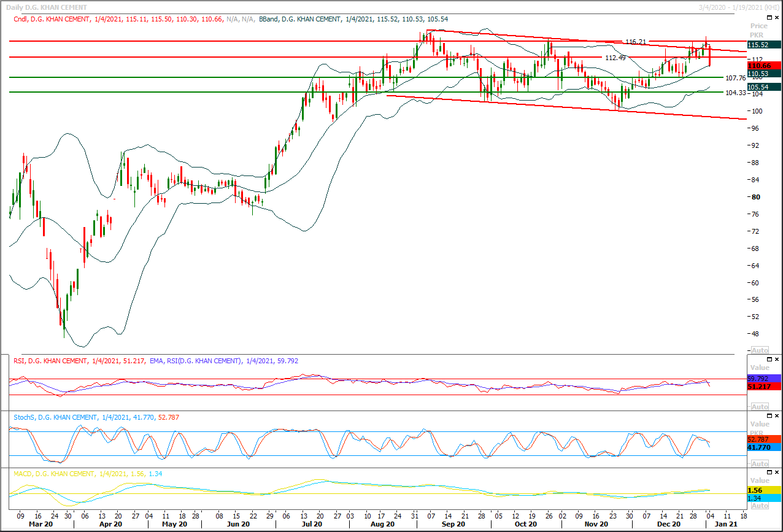The height and width of the screenshot is (532, 783).
Task: Close the RSI indicator panel
Action: point(776,360)
